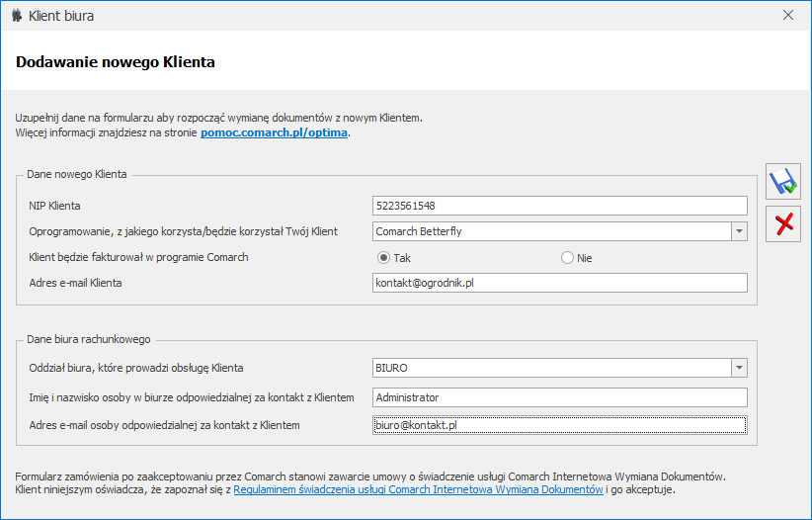Open the pomoc.comarch.pl/optima help link
The height and width of the screenshot is (520, 812).
tap(274, 131)
